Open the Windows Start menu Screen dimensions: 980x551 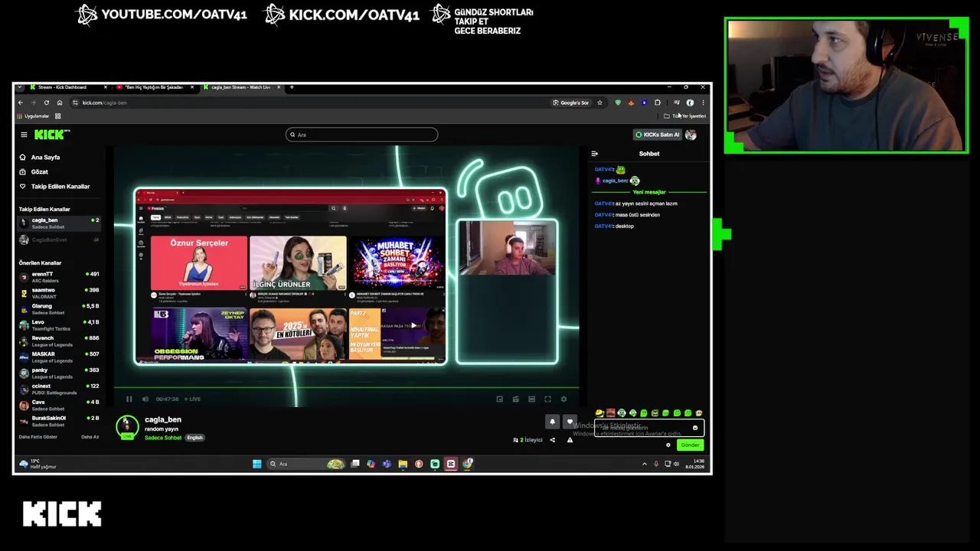click(257, 464)
